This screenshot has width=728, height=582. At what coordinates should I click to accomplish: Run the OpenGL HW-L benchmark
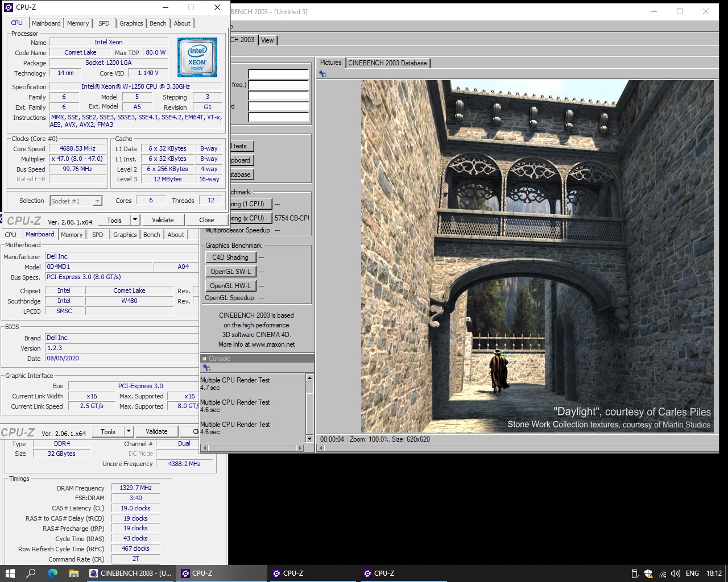230,286
